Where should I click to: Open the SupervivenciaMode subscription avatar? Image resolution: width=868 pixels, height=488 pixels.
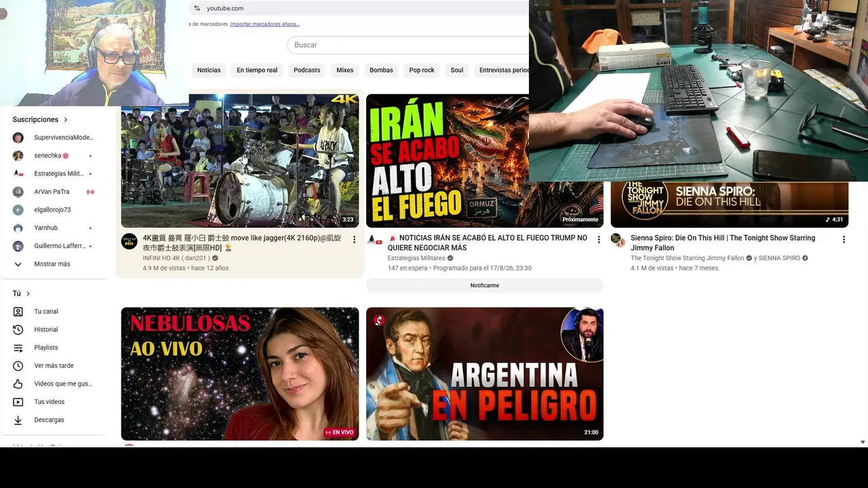[x=18, y=138]
